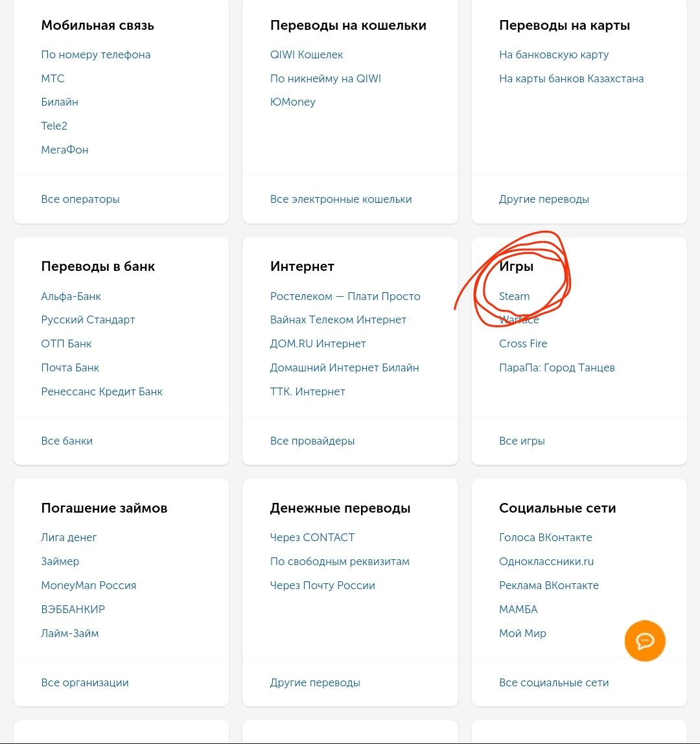Open По номеру телефона link

click(95, 54)
